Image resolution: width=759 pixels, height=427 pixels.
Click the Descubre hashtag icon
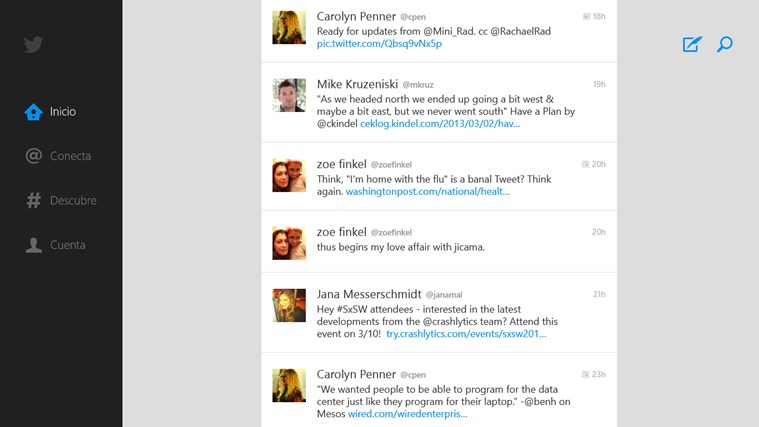[x=33, y=200]
